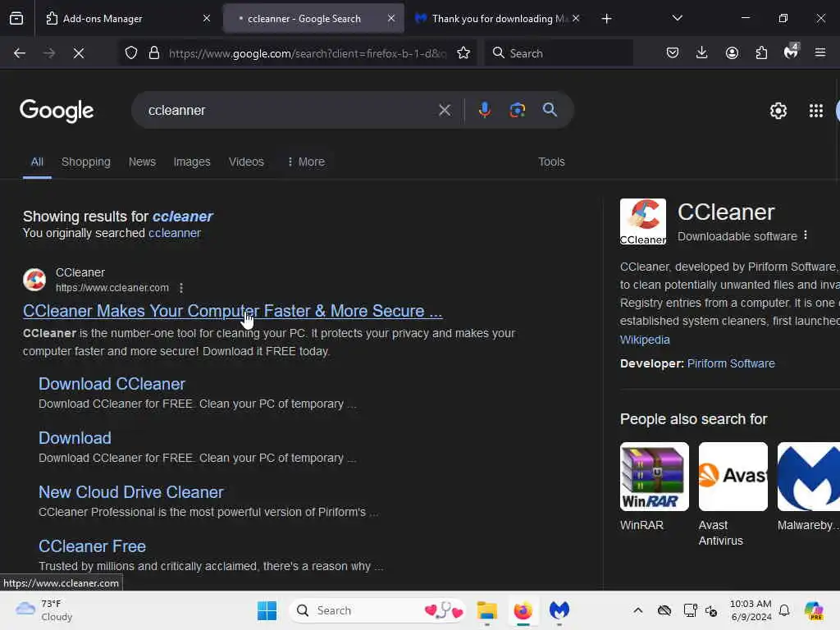
Task: Open the Google apps grid
Action: pos(816,111)
